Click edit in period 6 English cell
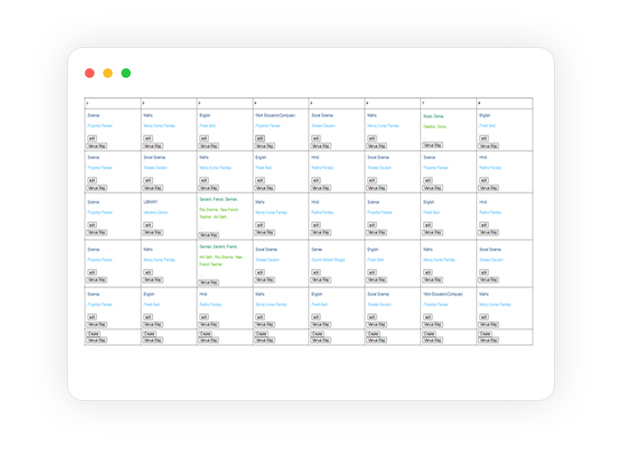 (372, 272)
